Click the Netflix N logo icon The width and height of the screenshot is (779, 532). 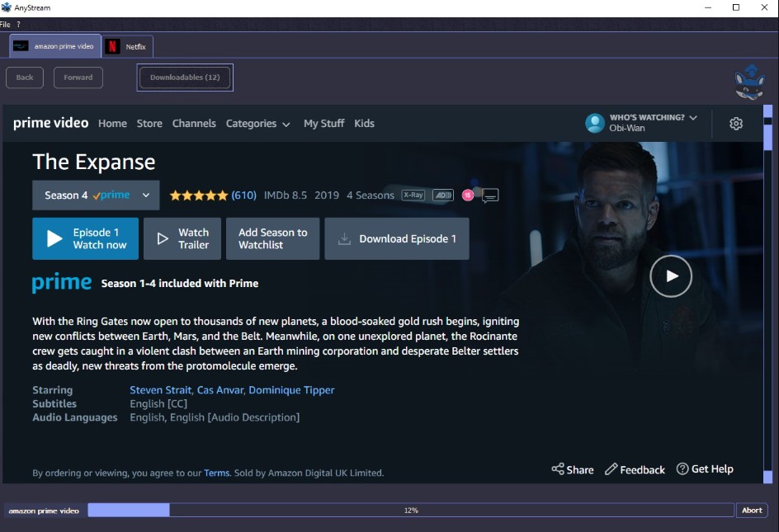(112, 47)
